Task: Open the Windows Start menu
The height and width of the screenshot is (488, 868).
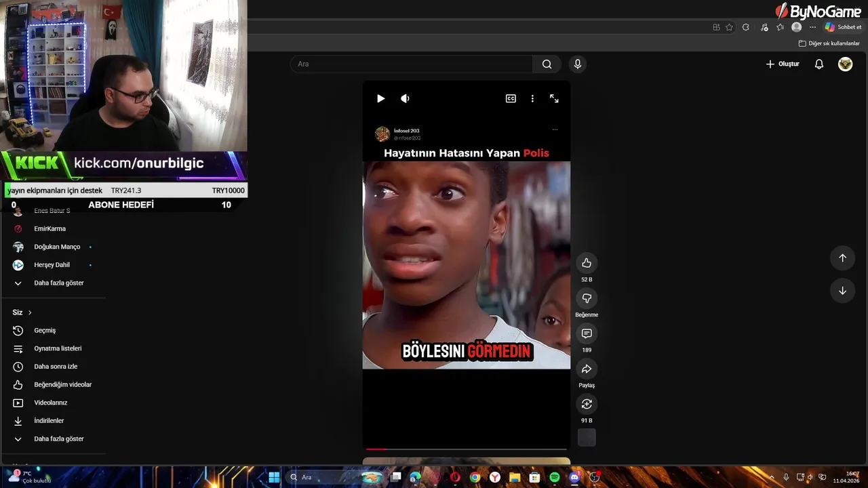Action: pyautogui.click(x=274, y=477)
